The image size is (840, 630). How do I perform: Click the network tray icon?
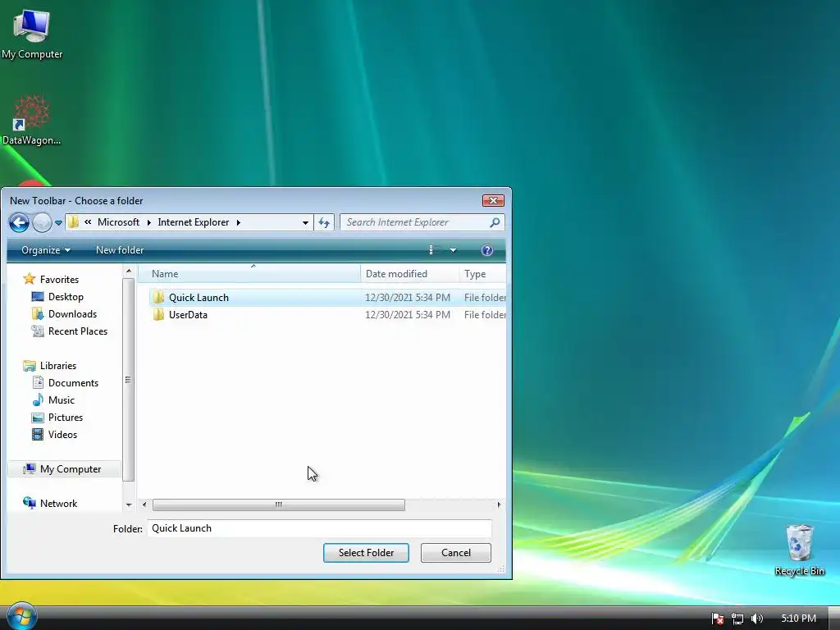coord(737,619)
